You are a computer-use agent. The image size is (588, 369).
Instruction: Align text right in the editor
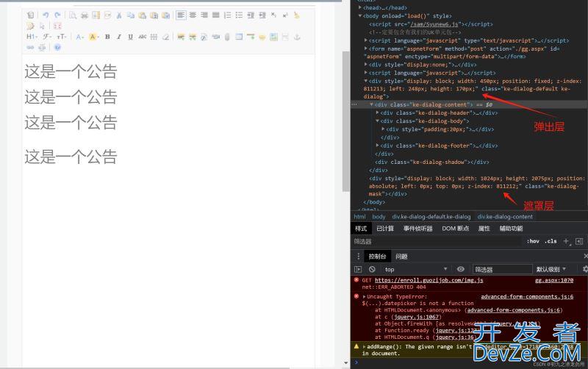(204, 15)
